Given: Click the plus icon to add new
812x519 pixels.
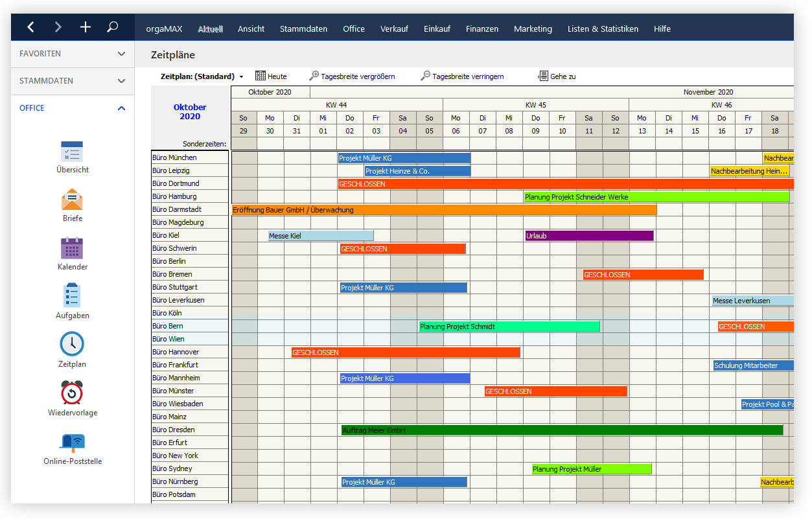Looking at the screenshot, I should (x=86, y=27).
